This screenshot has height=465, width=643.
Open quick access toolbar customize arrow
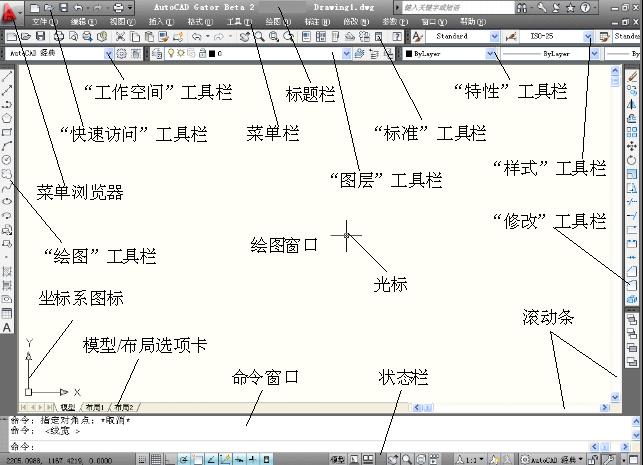tap(130, 7)
